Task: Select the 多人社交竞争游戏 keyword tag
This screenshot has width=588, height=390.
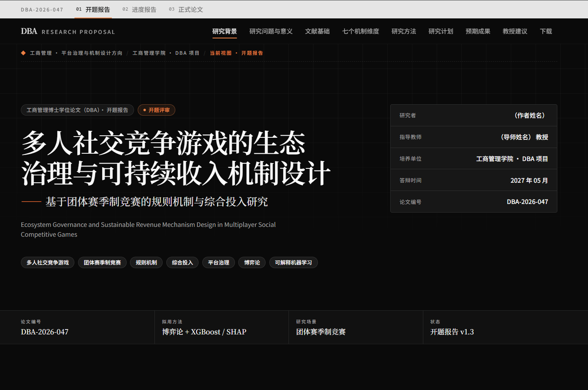Action: tap(47, 262)
